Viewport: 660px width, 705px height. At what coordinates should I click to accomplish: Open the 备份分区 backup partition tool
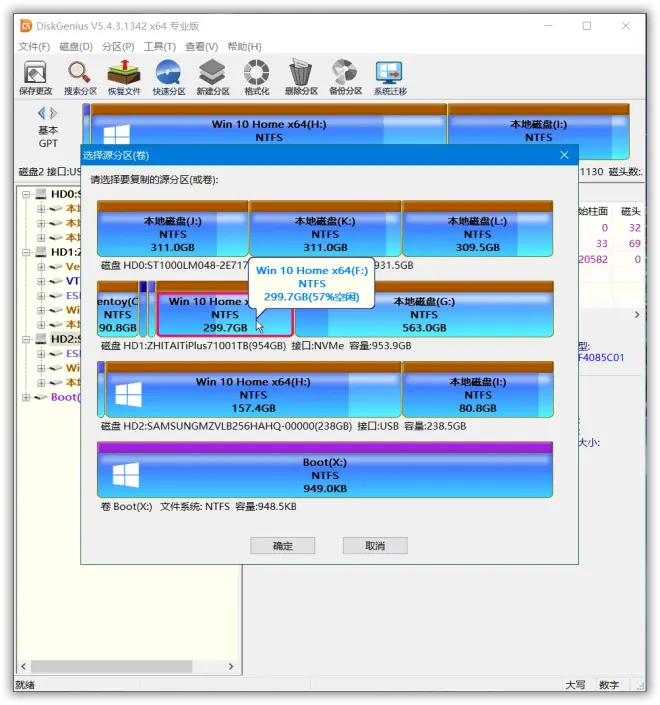pos(345,78)
